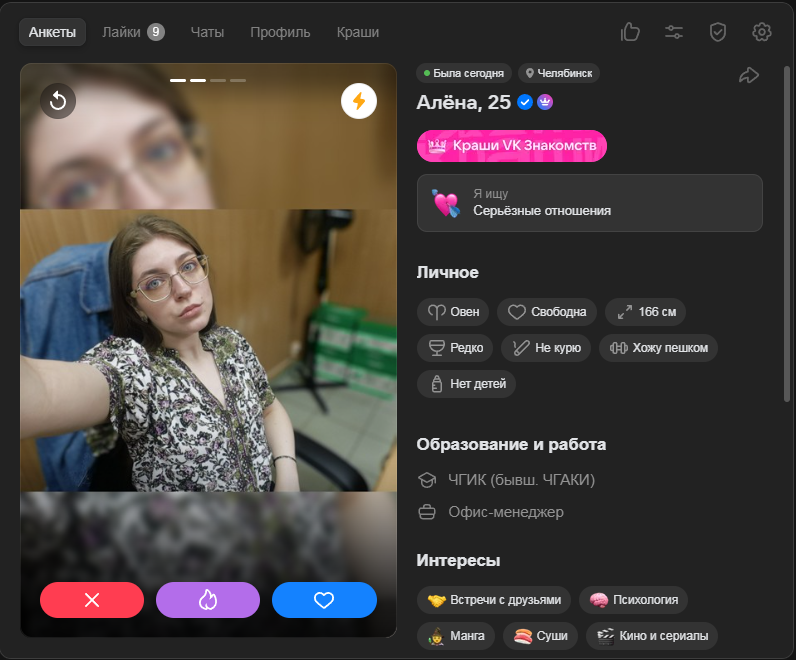The height and width of the screenshot is (660, 796).
Task: Click the Была сегодня status badge
Action: [464, 73]
